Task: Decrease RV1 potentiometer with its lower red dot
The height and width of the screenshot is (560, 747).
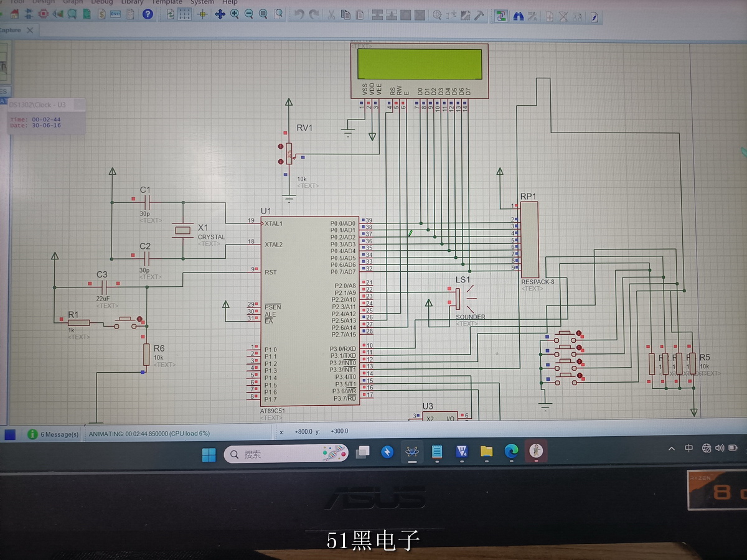Action: coord(280,161)
